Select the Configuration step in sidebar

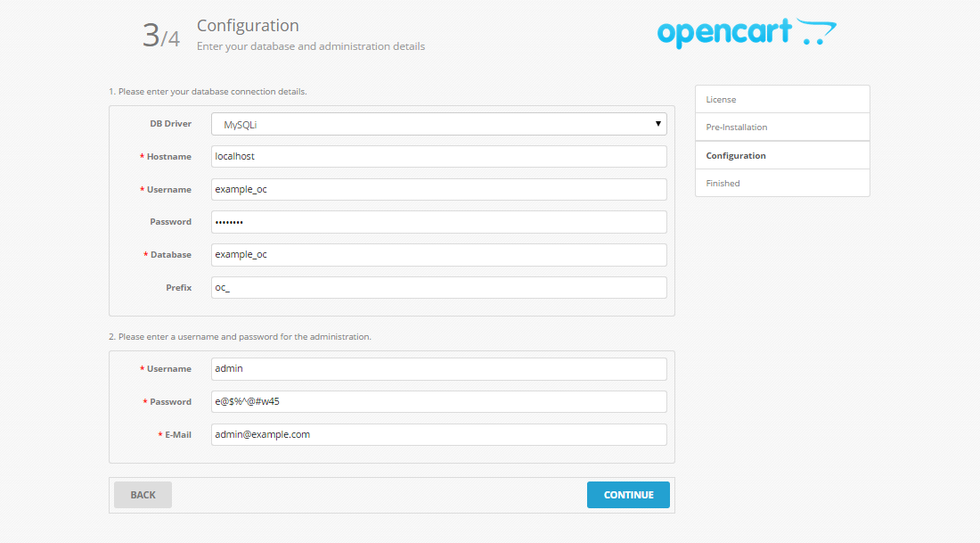pyautogui.click(x=781, y=155)
